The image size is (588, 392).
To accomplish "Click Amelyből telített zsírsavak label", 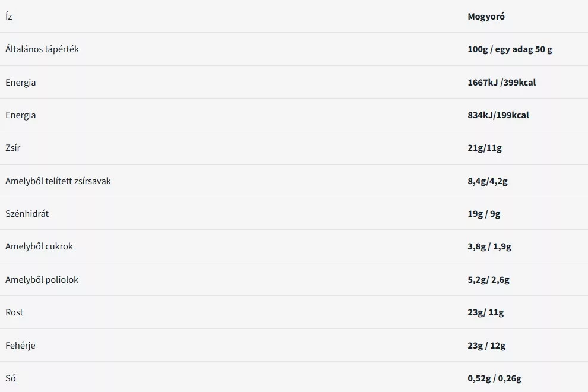I will pyautogui.click(x=58, y=181).
